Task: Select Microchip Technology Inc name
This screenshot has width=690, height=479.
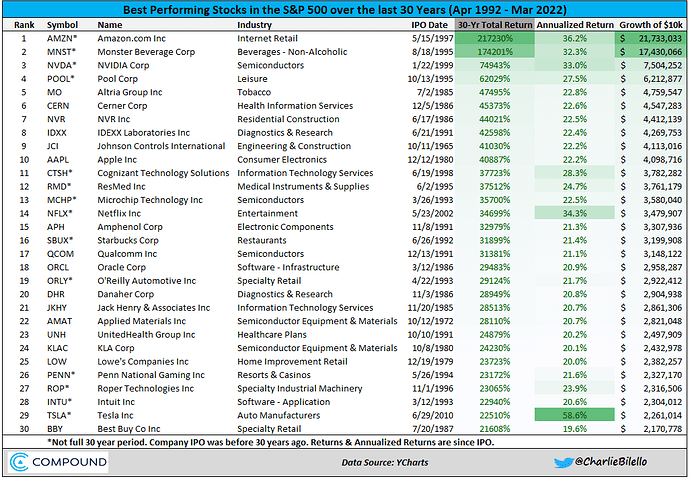Action: (150, 200)
